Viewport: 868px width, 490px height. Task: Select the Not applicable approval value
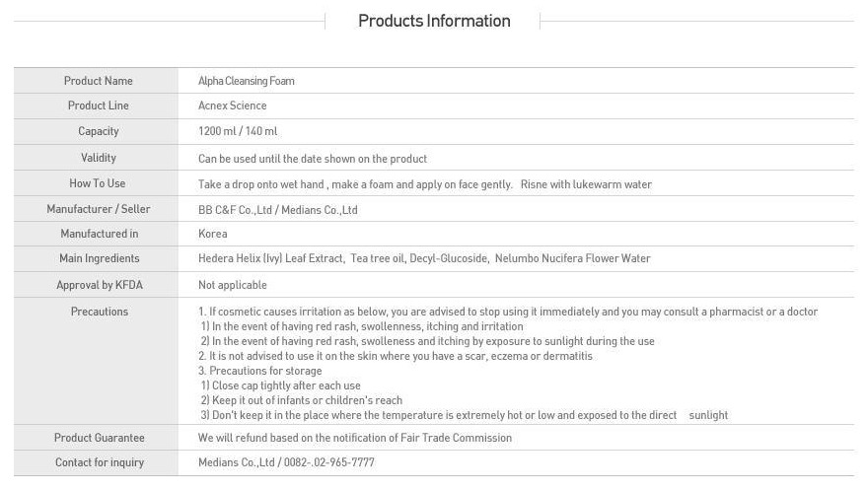point(233,285)
